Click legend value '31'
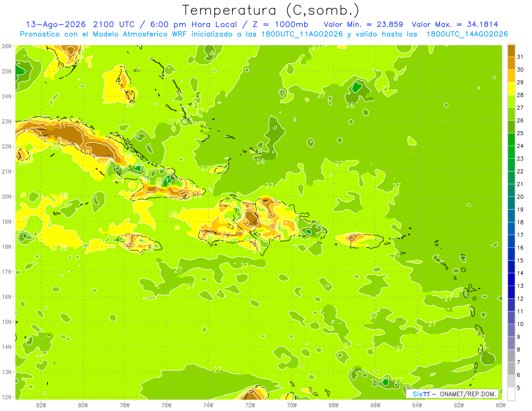The height and width of the screenshot is (411, 532). 520,57
